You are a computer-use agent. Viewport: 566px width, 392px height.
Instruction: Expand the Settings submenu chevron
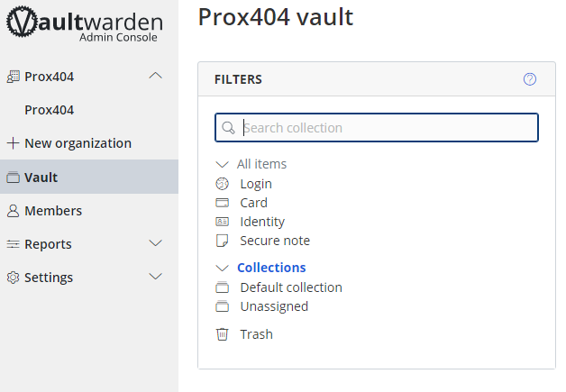[x=155, y=278]
